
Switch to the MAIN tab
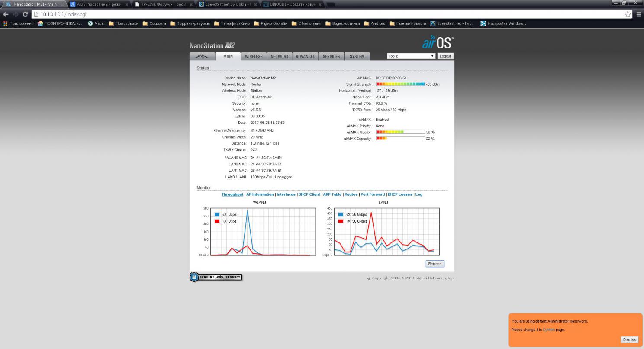[228, 56]
